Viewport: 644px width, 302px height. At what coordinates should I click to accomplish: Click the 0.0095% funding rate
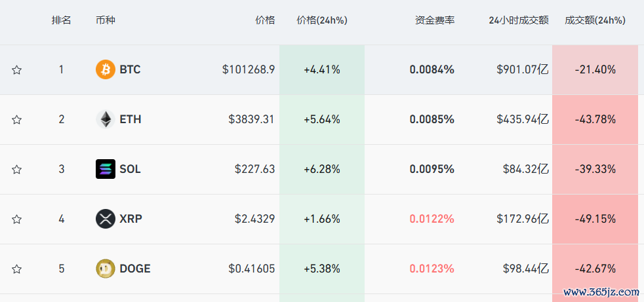coord(432,169)
